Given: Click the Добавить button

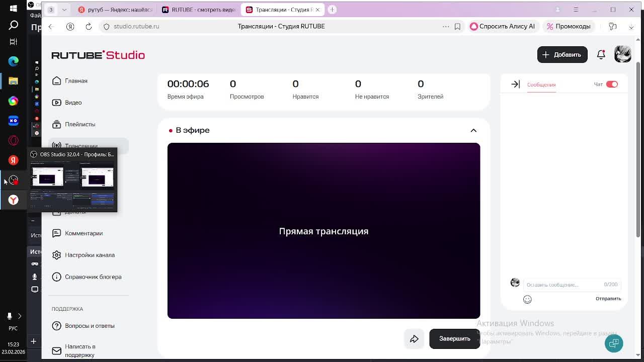Looking at the screenshot, I should point(562,55).
